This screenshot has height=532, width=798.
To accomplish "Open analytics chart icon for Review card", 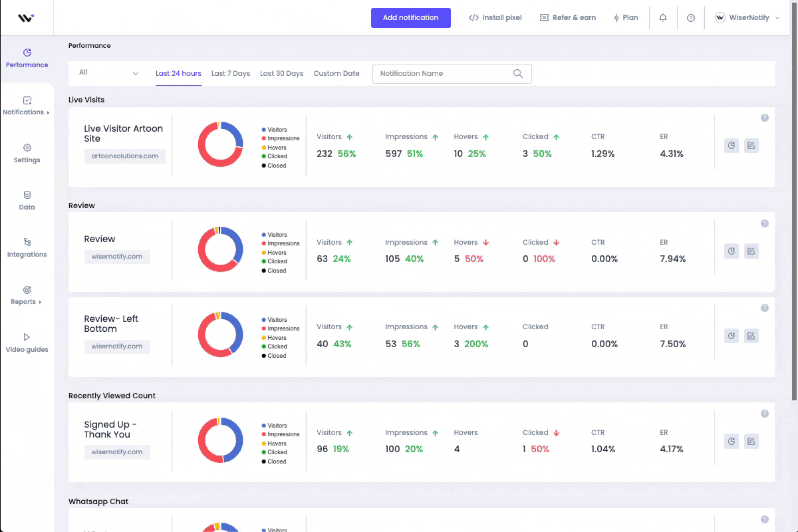I will pyautogui.click(x=731, y=251).
